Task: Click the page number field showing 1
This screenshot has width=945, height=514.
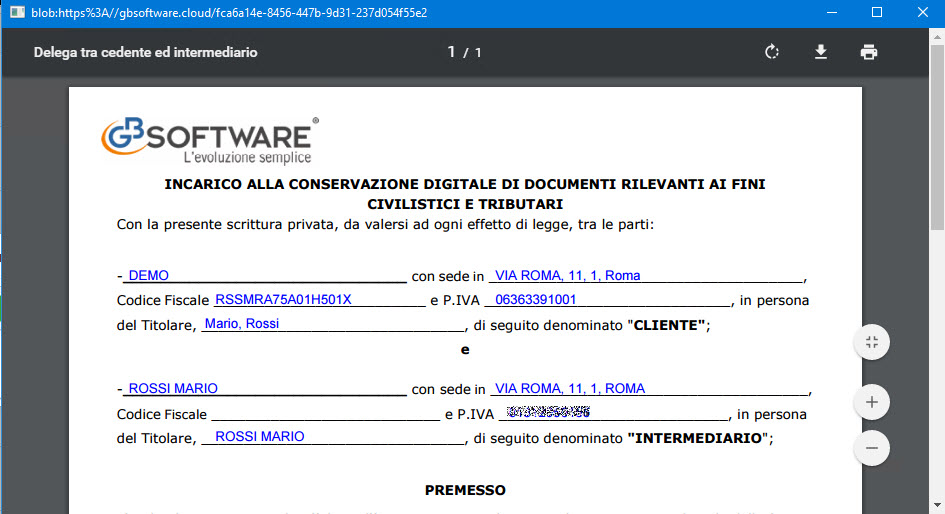Action: [x=451, y=52]
